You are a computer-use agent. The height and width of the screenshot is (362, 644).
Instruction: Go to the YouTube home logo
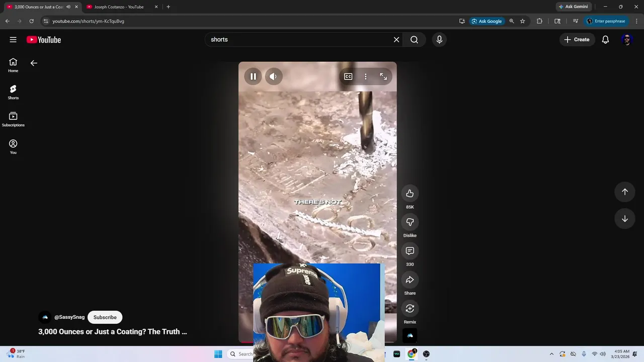[x=44, y=40]
